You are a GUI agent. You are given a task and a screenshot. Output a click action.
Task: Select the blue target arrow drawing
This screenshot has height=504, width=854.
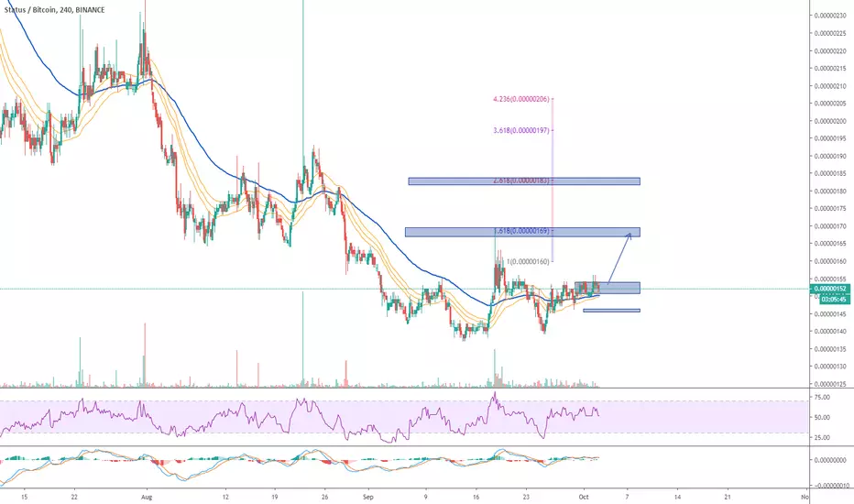pyautogui.click(x=619, y=257)
